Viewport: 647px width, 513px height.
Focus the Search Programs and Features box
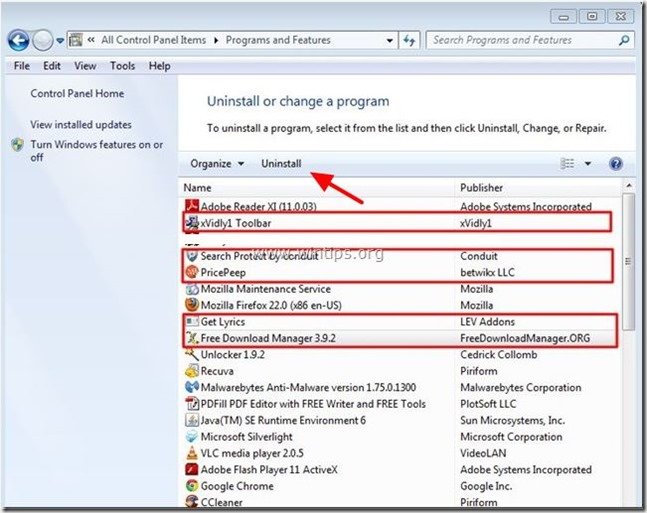tap(530, 40)
